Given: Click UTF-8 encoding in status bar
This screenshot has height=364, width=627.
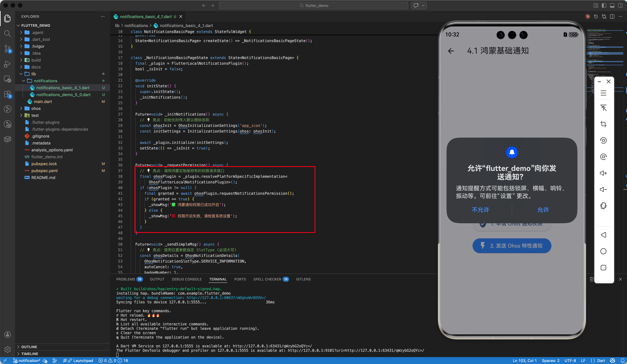Looking at the screenshot, I should tap(570, 361).
